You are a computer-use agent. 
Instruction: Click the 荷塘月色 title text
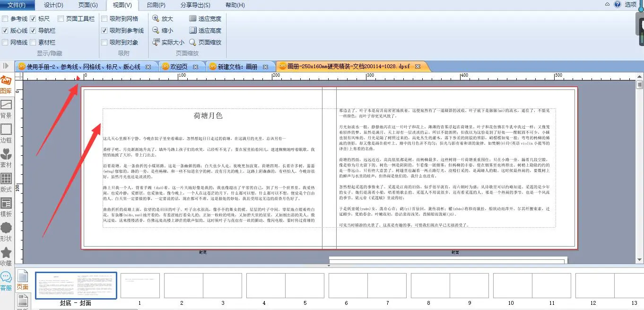coord(208,115)
